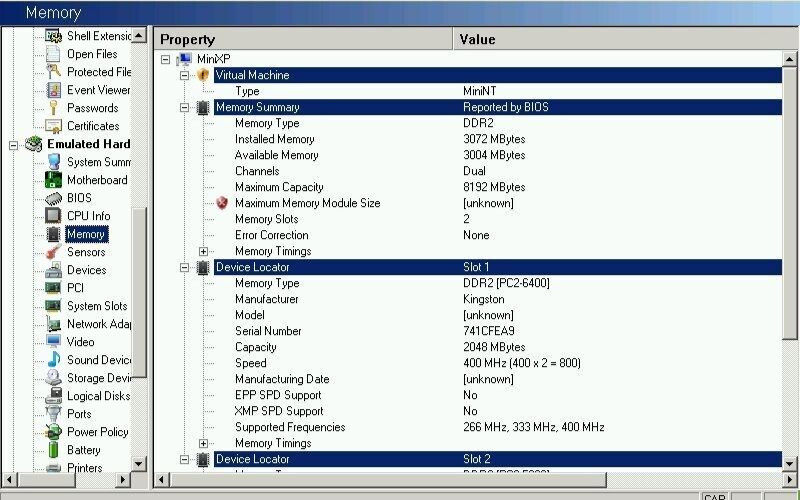Select the System Summary icon
800x500 pixels.
click(53, 162)
